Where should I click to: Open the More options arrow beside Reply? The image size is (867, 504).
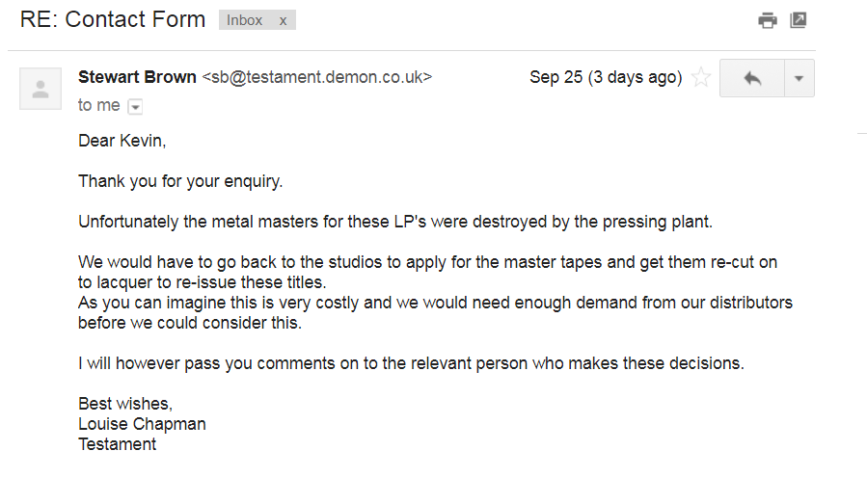799,78
